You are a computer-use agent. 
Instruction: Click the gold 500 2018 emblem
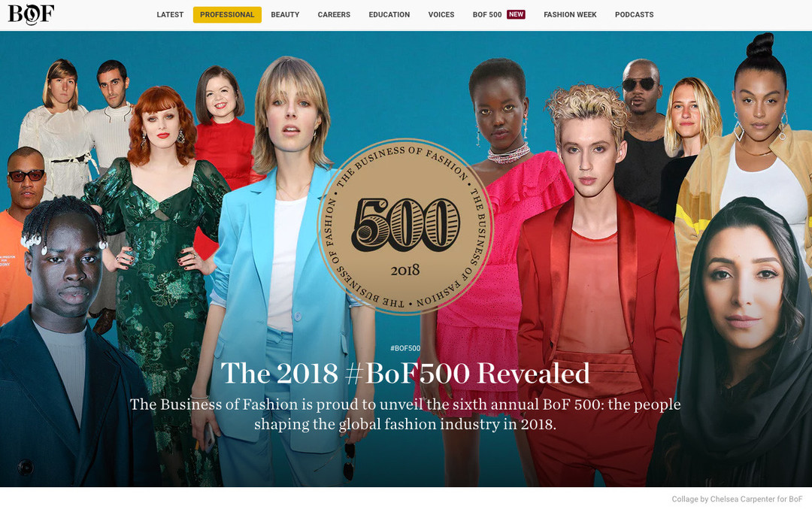405,226
